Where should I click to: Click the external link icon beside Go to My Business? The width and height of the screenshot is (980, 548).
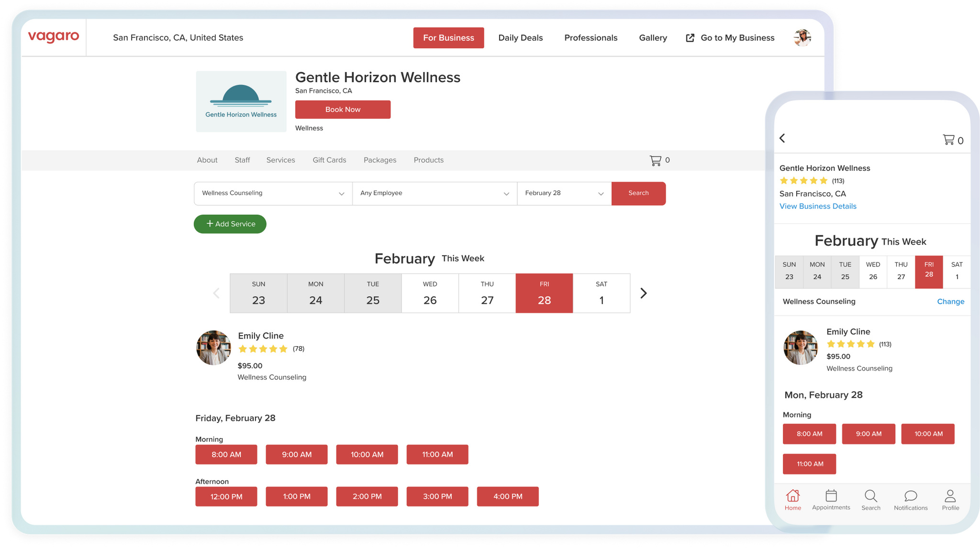coord(690,38)
